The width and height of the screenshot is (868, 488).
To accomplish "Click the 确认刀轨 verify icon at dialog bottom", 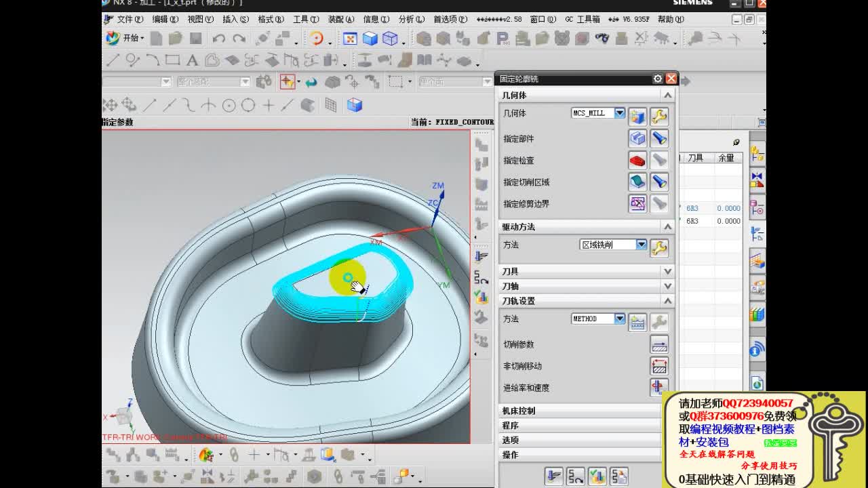I will [595, 474].
